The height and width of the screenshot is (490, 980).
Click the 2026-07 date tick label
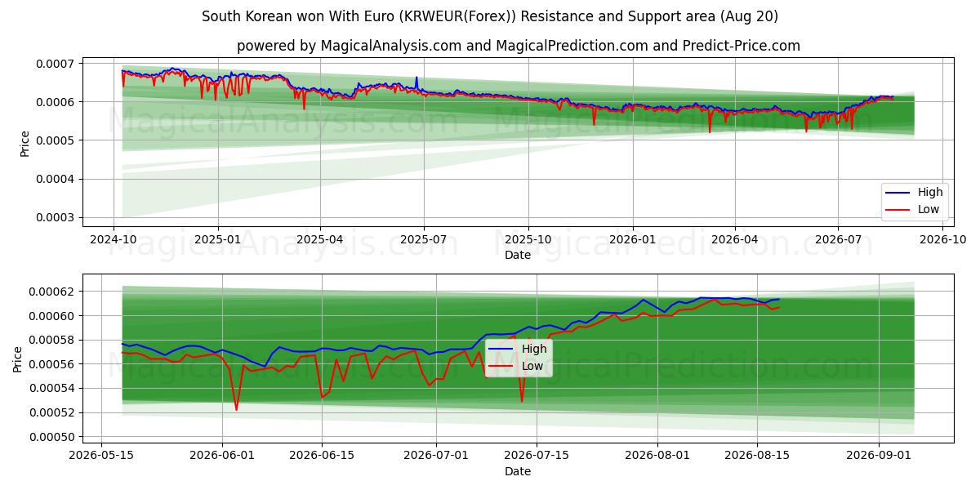838,240
